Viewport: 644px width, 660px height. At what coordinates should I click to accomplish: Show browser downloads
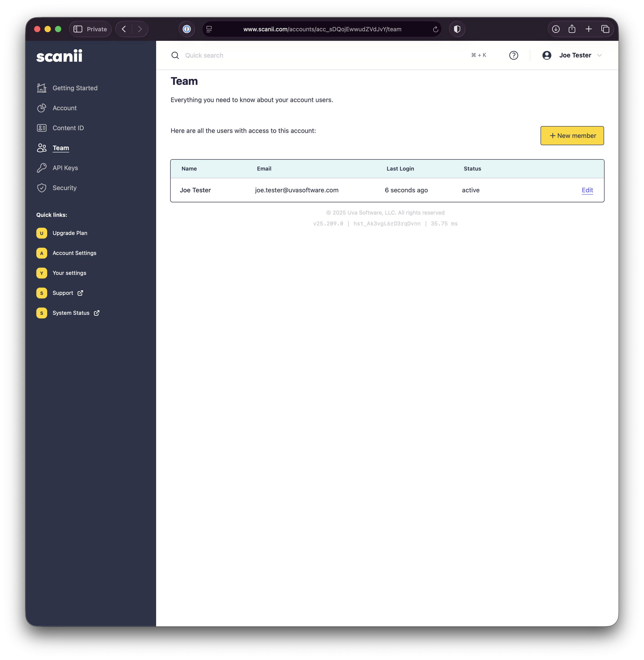point(555,29)
